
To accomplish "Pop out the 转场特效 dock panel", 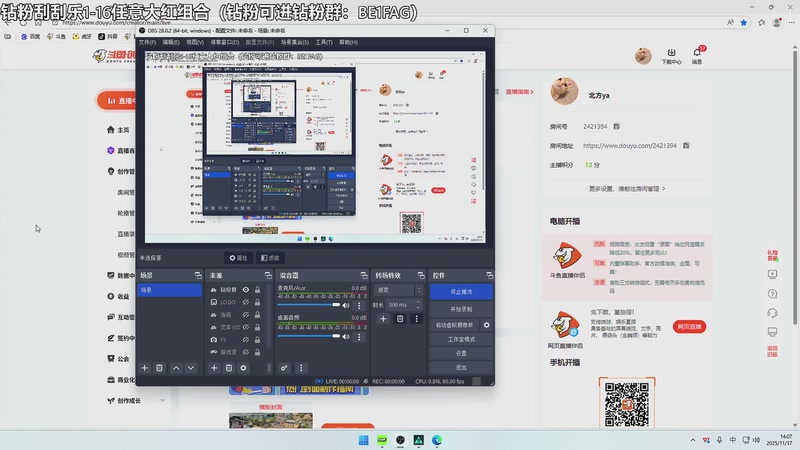I will [421, 276].
